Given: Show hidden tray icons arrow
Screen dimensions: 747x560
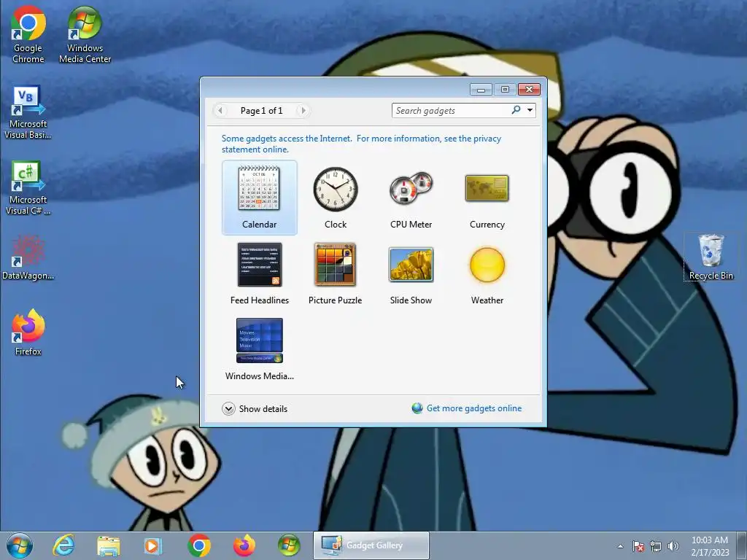Looking at the screenshot, I should 620,546.
